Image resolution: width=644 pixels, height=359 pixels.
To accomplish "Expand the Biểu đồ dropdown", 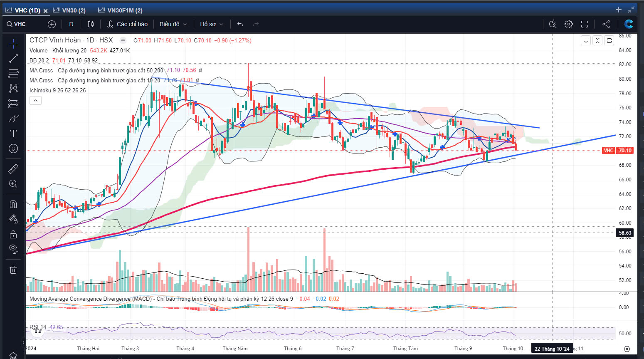I will tap(173, 24).
